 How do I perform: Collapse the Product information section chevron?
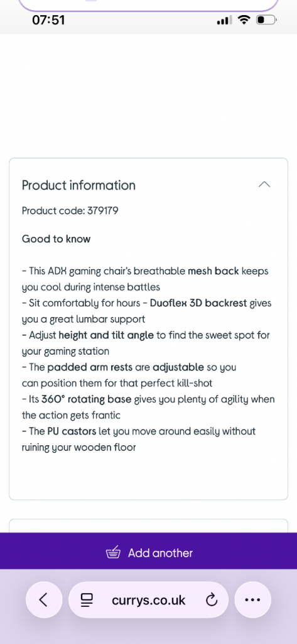point(264,185)
